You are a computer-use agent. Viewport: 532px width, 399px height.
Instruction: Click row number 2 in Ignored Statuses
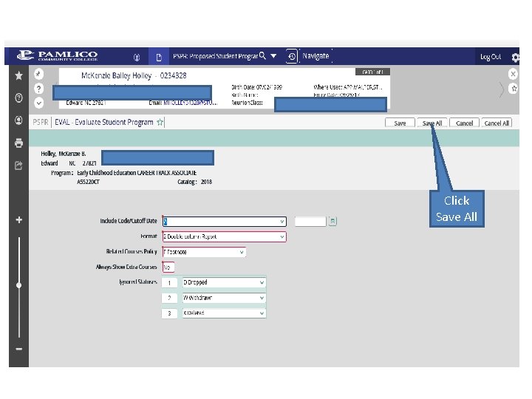click(x=169, y=298)
